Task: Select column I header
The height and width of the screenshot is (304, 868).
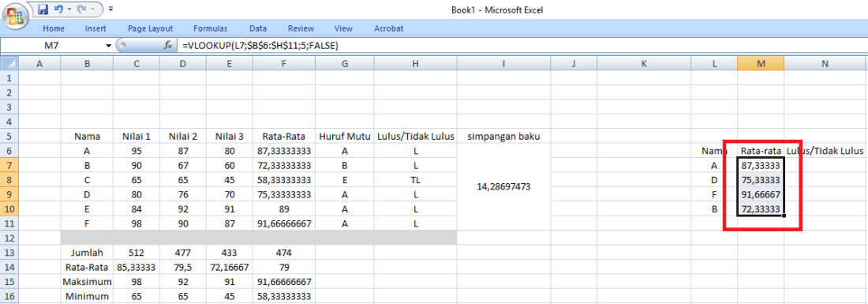Action: [x=503, y=64]
